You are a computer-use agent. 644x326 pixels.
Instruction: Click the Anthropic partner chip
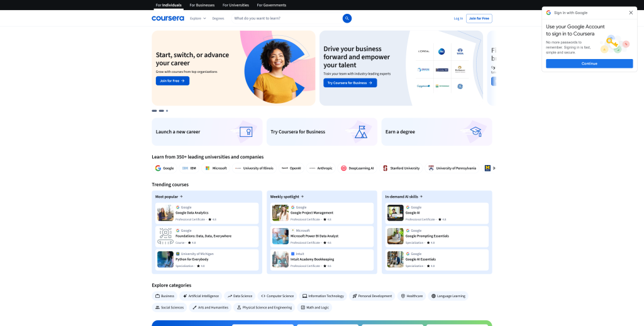coord(321,168)
